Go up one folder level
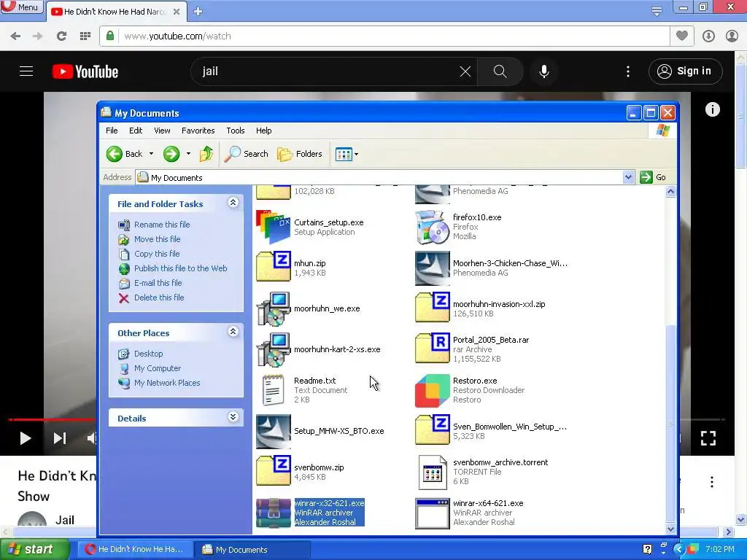 click(x=206, y=154)
